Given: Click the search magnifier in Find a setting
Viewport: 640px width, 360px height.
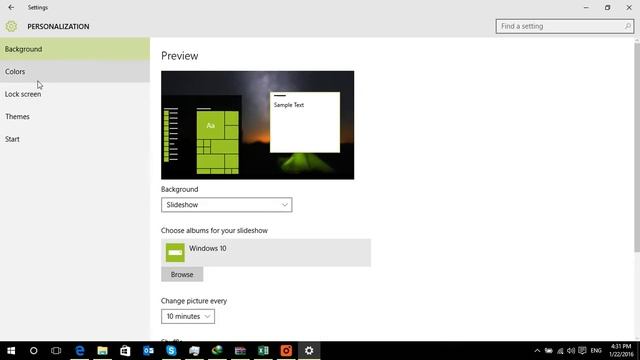Looking at the screenshot, I should (628, 26).
